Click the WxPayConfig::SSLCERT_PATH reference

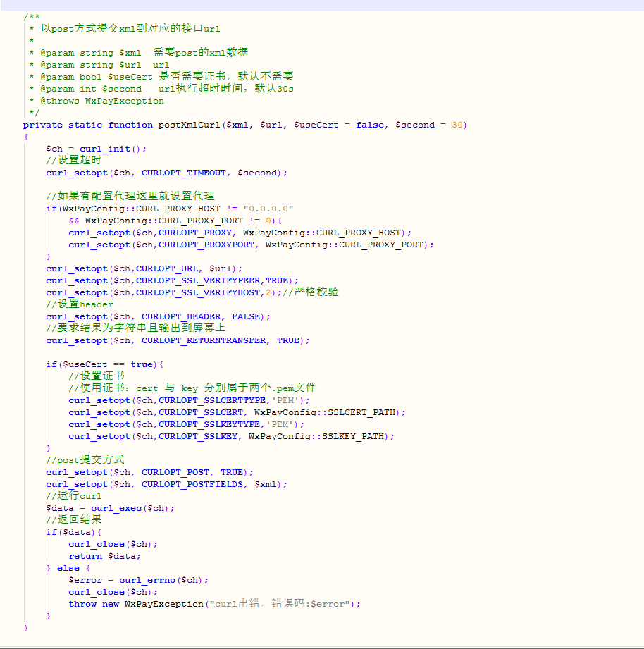click(x=326, y=413)
